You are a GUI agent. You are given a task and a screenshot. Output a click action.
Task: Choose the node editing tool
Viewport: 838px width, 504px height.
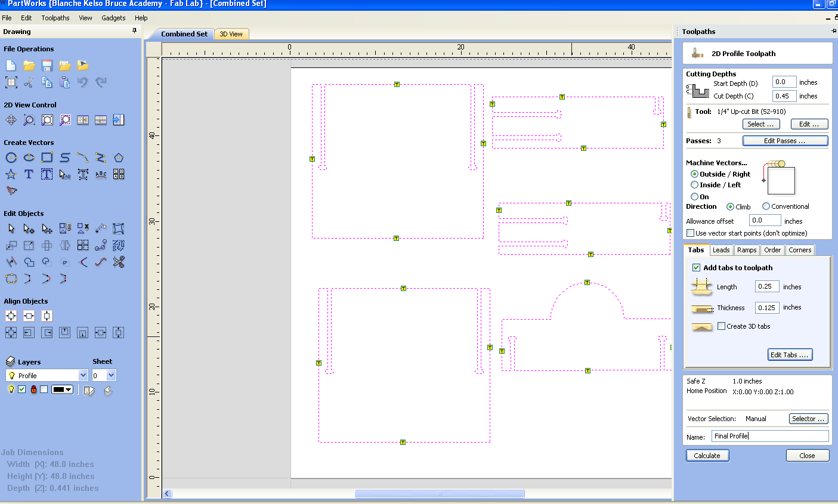[29, 228]
